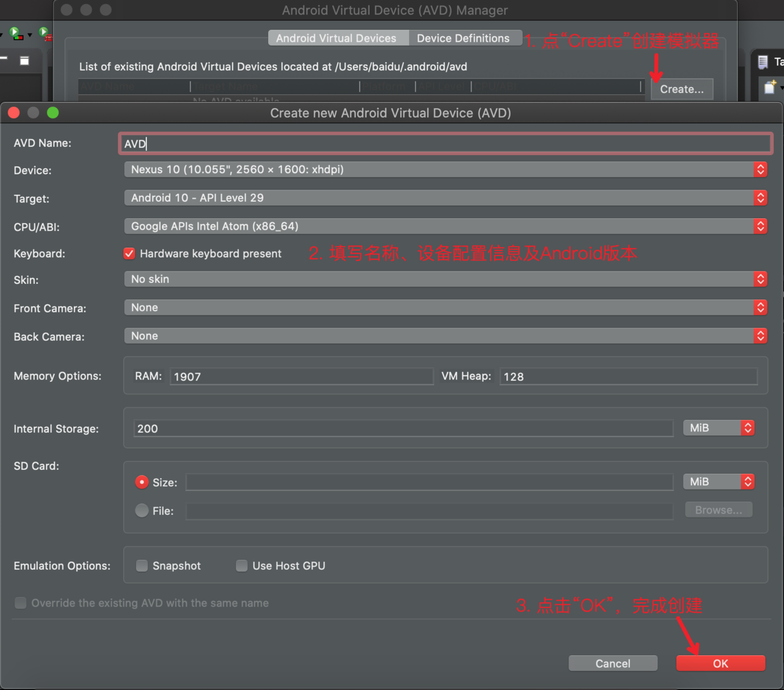Screen dimensions: 784x690
Task: Click the 'Emulation Options:' label
Action: tap(62, 565)
